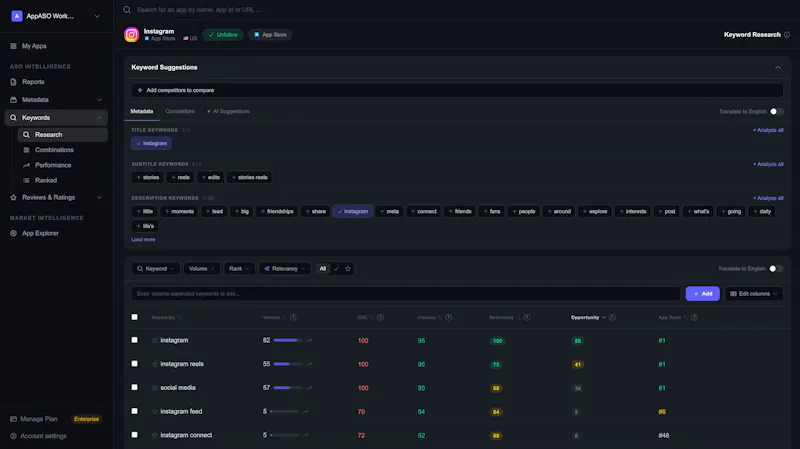Click Analyze all for title keywords
Viewport: 800px width, 449px height.
click(x=768, y=130)
